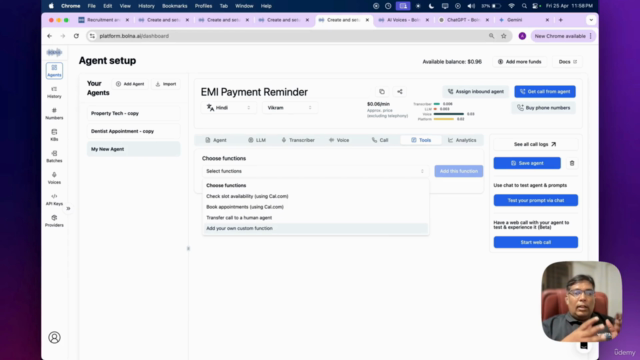Open the Apple menu

pos(51,6)
